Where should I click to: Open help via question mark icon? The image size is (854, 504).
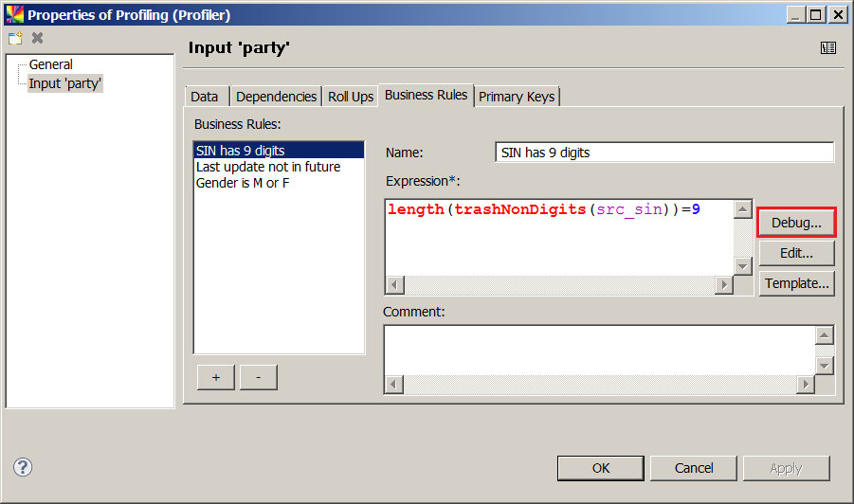tap(23, 467)
